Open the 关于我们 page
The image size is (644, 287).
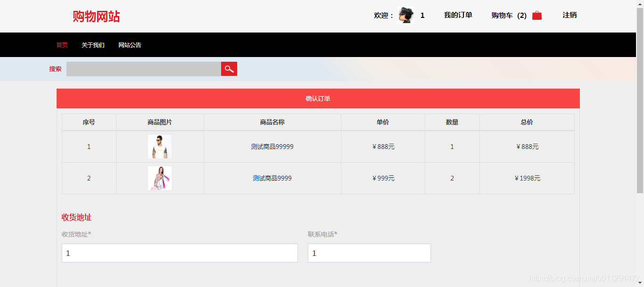92,44
